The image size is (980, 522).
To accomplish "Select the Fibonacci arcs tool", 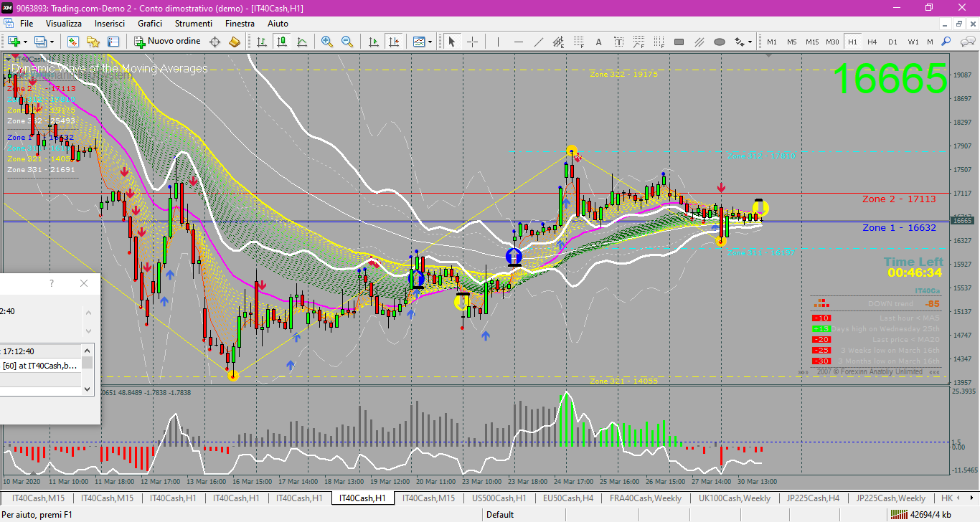I will coord(639,42).
